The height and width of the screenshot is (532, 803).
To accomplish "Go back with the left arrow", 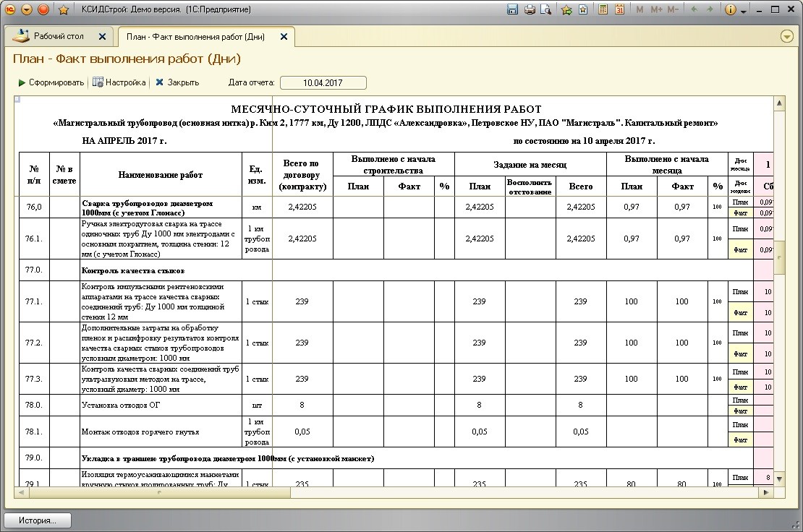I will pyautogui.click(x=694, y=9).
